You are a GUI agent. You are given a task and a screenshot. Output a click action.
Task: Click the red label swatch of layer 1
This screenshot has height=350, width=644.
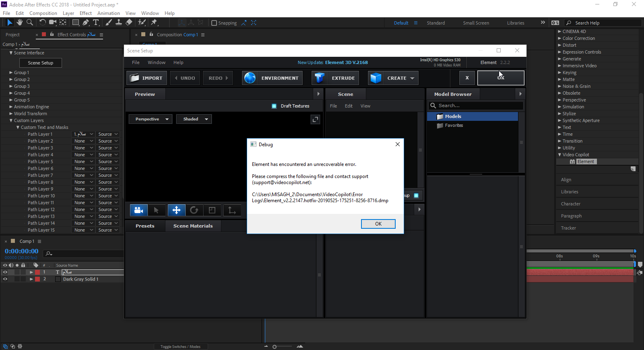click(37, 272)
